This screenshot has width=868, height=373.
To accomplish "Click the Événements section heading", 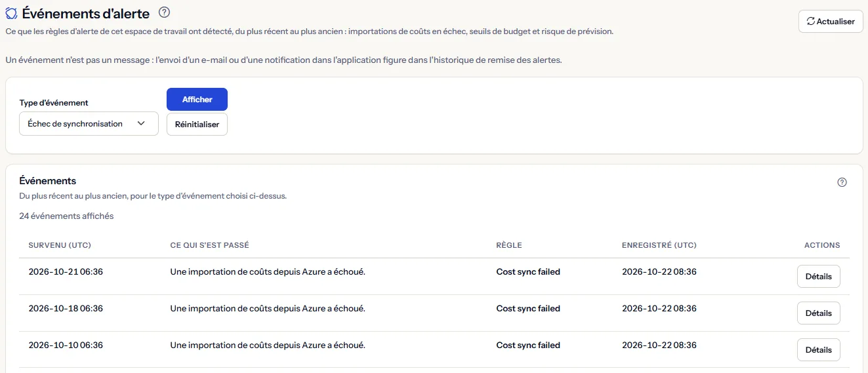I will [x=48, y=181].
